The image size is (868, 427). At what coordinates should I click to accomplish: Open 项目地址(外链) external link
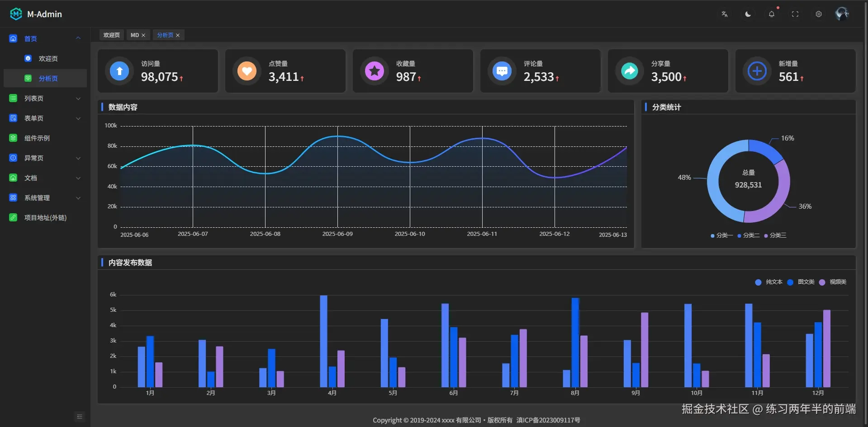[x=45, y=218]
